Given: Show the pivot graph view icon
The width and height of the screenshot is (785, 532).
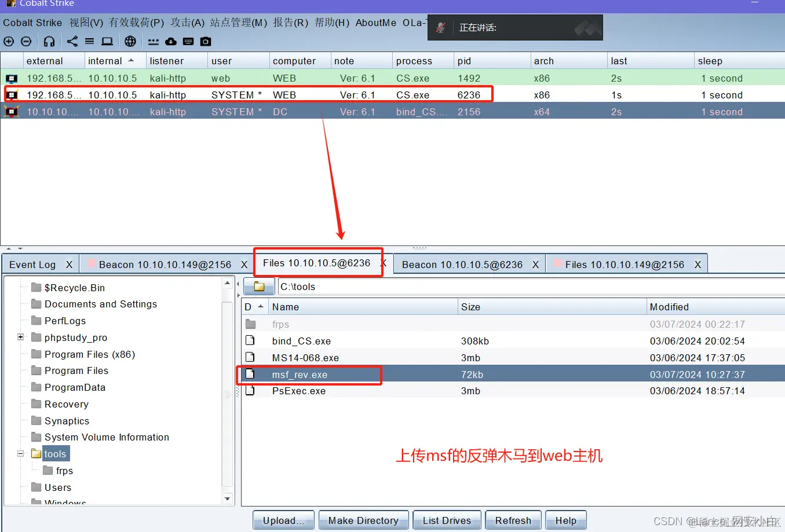Looking at the screenshot, I should [72, 41].
